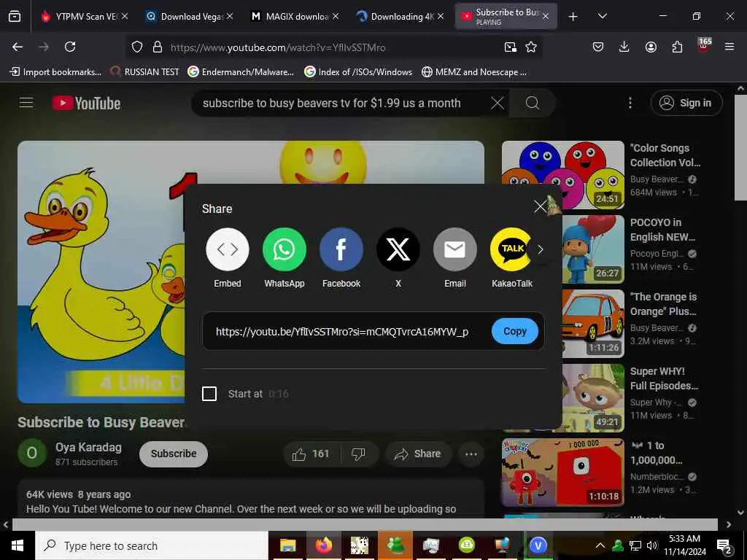This screenshot has height=560, width=747.
Task: Open File Explorer from taskbar
Action: (287, 545)
